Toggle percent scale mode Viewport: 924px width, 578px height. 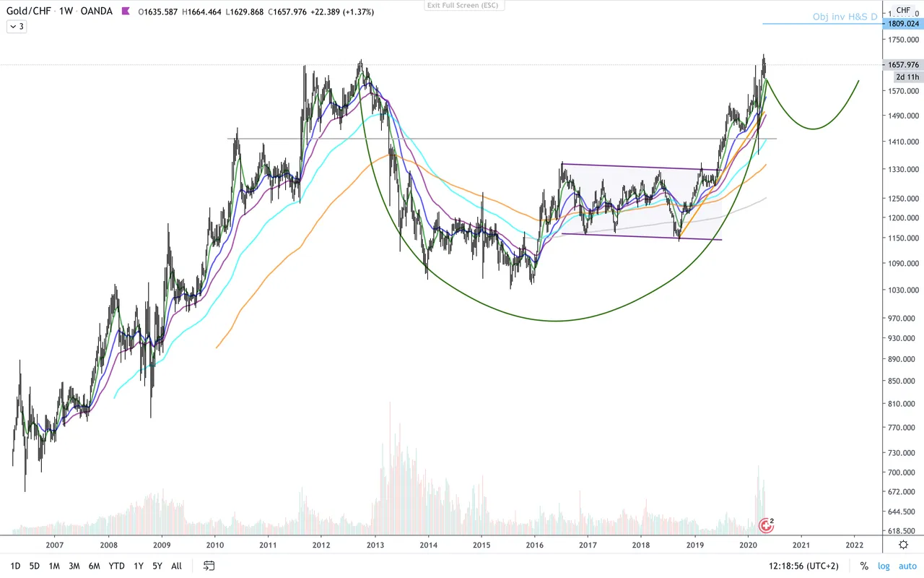click(x=864, y=566)
